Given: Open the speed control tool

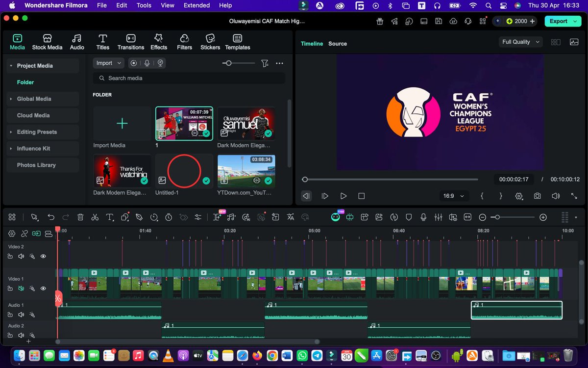Looking at the screenshot, I should (x=154, y=217).
